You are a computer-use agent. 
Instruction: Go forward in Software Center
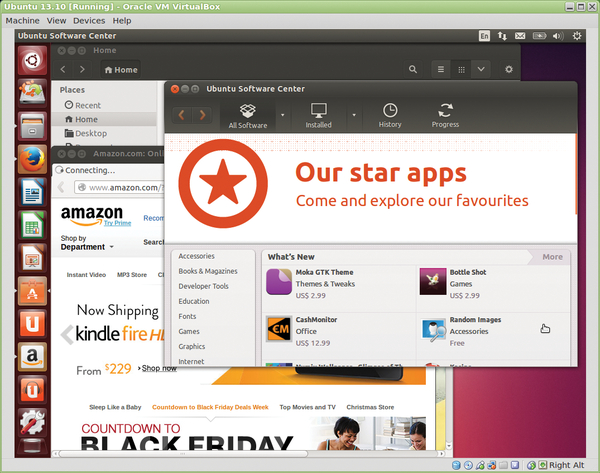click(202, 115)
